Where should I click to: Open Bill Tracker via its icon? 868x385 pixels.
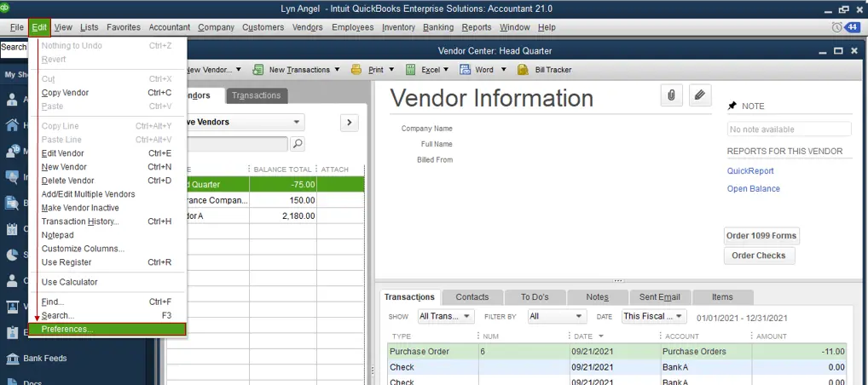tap(523, 70)
